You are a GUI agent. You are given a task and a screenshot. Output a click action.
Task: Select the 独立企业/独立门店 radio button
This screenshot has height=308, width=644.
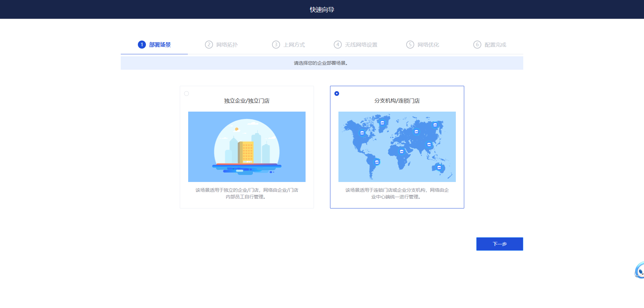tap(186, 94)
